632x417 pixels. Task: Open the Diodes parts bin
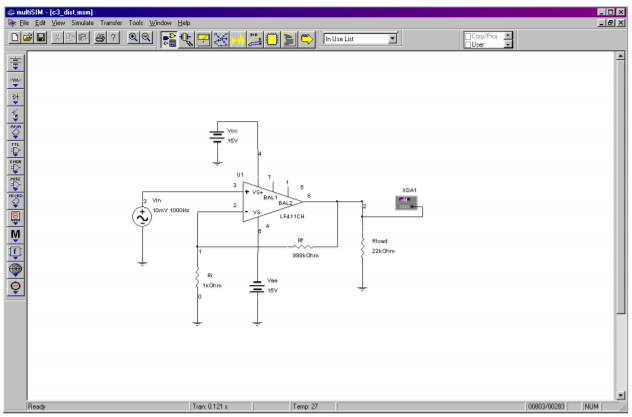click(x=16, y=99)
